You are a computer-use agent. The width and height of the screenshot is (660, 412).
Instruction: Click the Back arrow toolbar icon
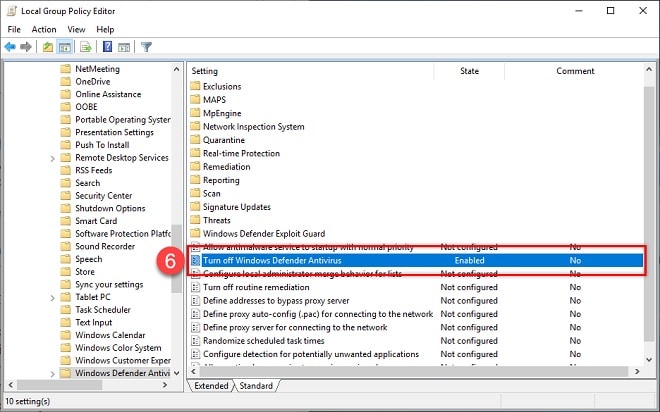10,47
